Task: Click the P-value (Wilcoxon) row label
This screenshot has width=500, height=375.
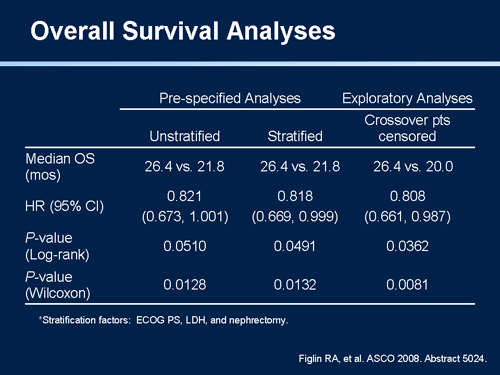Action: 58,285
